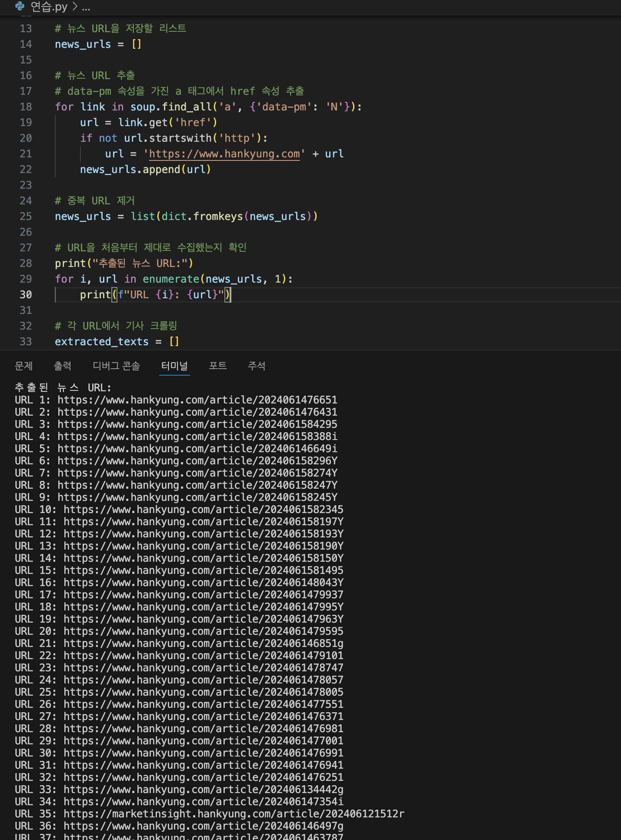
Task: Click line number 18 in the gutter
Action: click(x=26, y=107)
